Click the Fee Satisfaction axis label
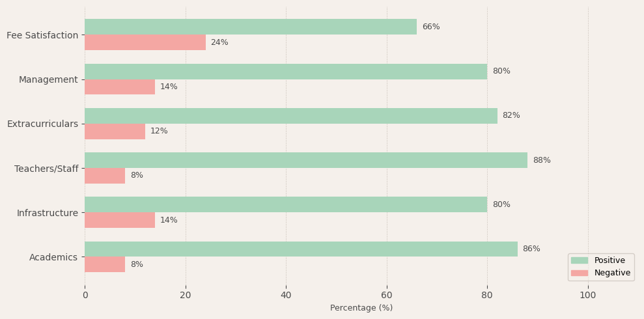 (42, 35)
